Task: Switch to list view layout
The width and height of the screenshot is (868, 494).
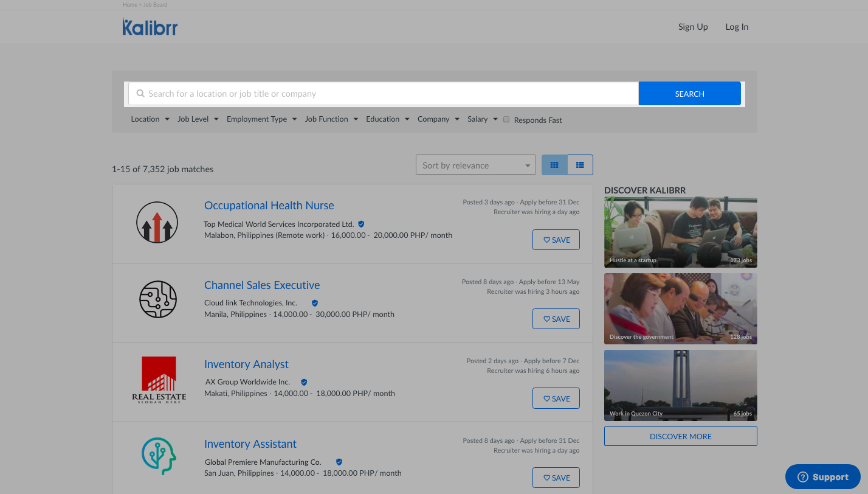Action: pos(580,165)
